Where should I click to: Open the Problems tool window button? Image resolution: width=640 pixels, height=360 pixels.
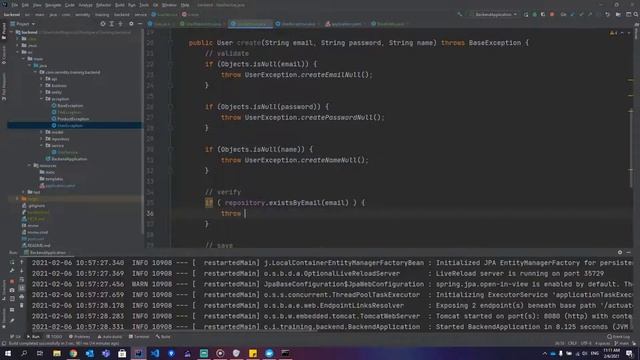pyautogui.click(x=80, y=337)
